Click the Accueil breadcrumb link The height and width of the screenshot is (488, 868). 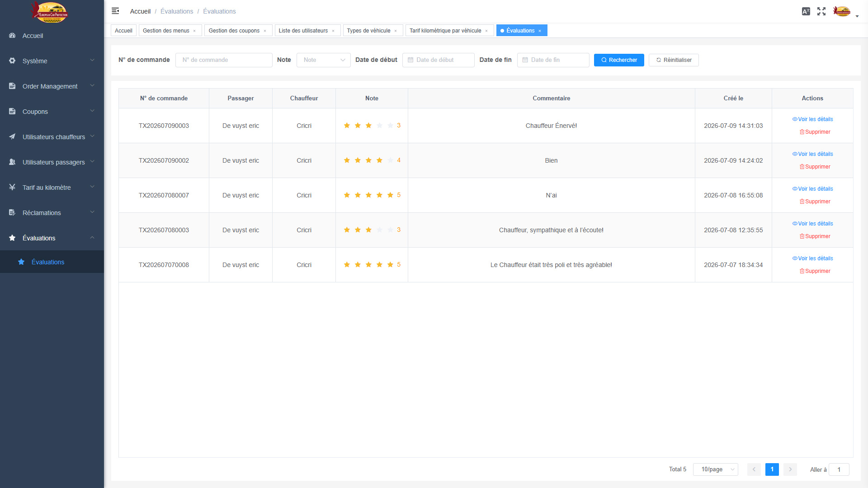pyautogui.click(x=140, y=11)
